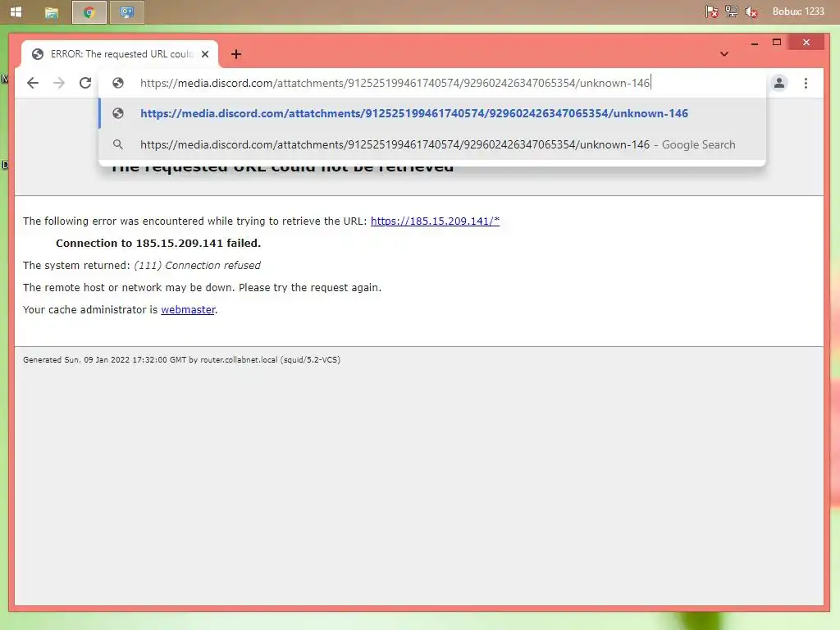Click the globe icon in the address bar
The width and height of the screenshot is (840, 630).
pyautogui.click(x=118, y=83)
